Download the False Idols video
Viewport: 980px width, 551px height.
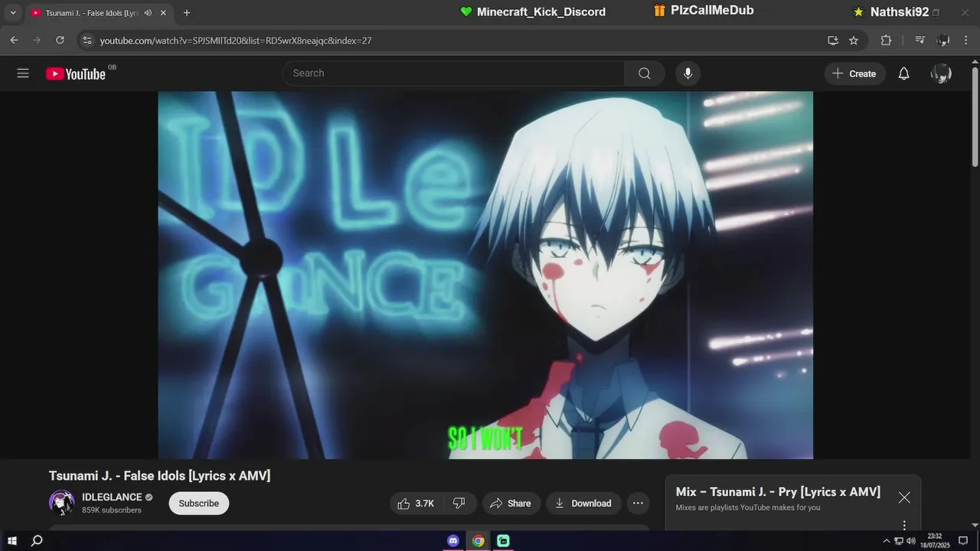pos(583,504)
